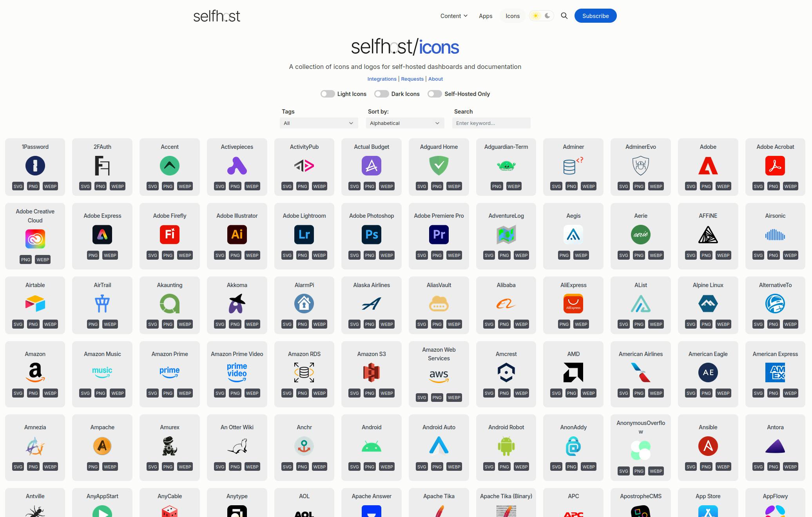Switch theme with the light/dark mode control
The height and width of the screenshot is (517, 812).
(541, 16)
